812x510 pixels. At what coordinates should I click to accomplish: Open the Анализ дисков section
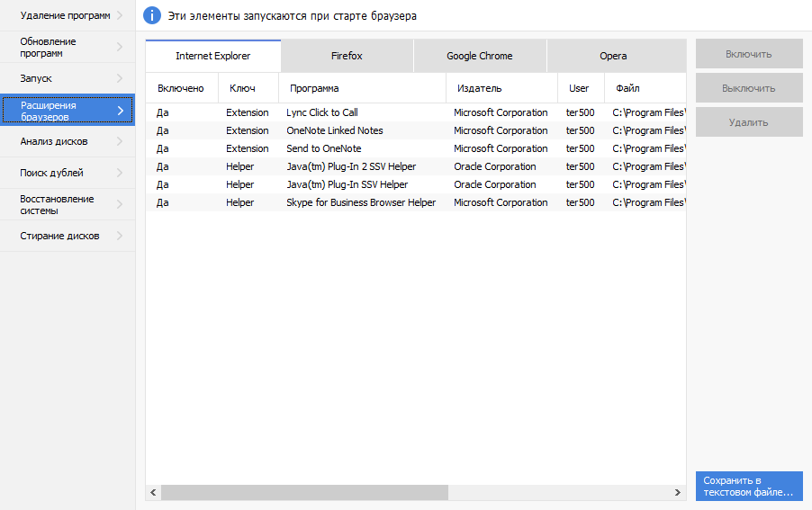68,141
